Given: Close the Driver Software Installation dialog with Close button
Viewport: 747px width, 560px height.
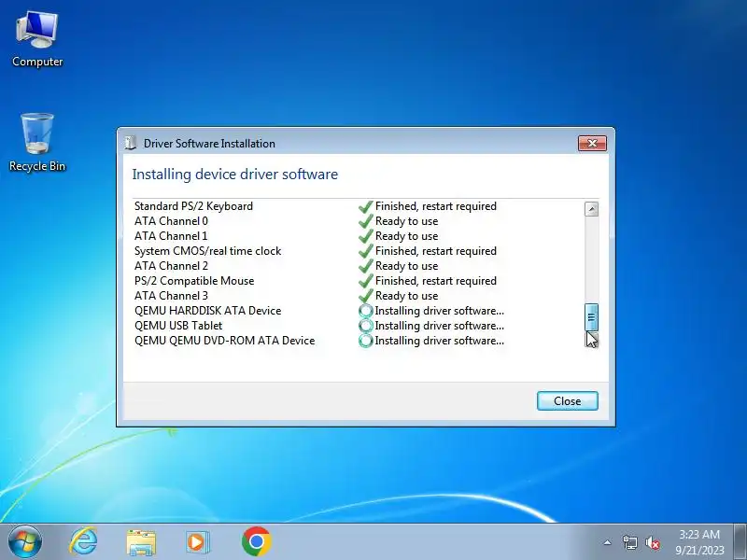Looking at the screenshot, I should coord(567,401).
